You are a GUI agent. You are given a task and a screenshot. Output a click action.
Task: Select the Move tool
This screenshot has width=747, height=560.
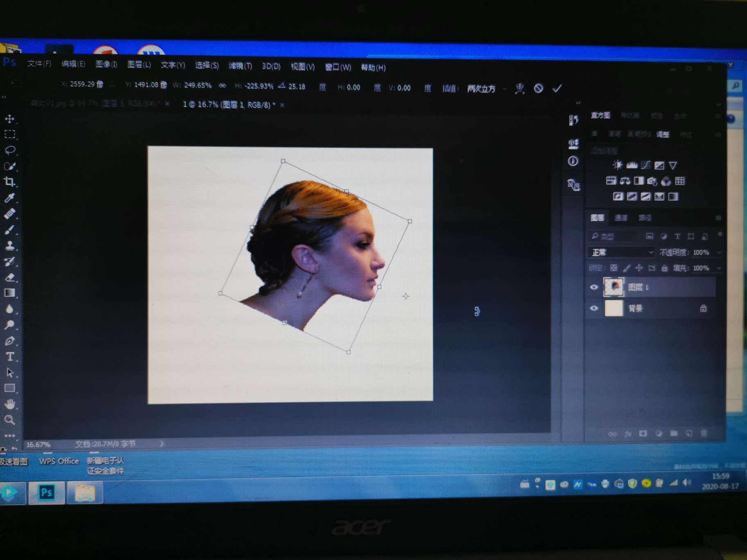coord(9,119)
